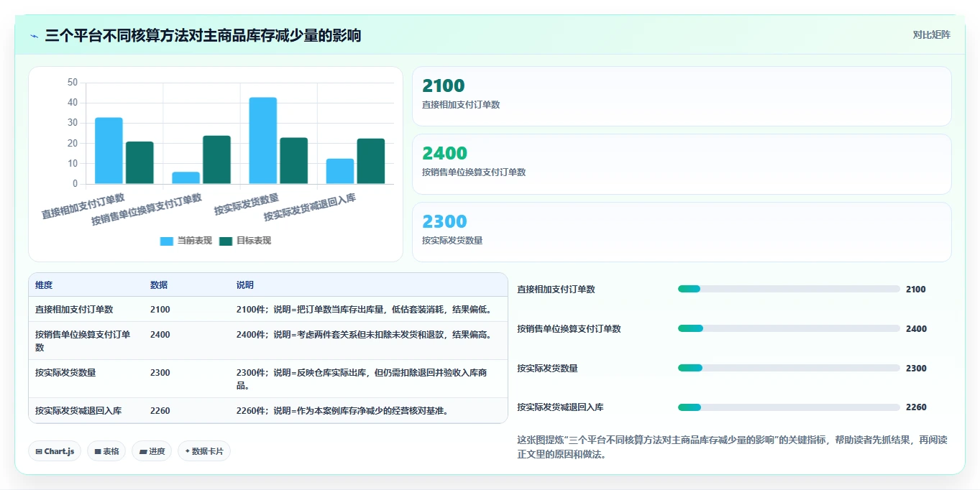The image size is (980, 490).
Task: Click the Chart.js tag chip
Action: [55, 451]
